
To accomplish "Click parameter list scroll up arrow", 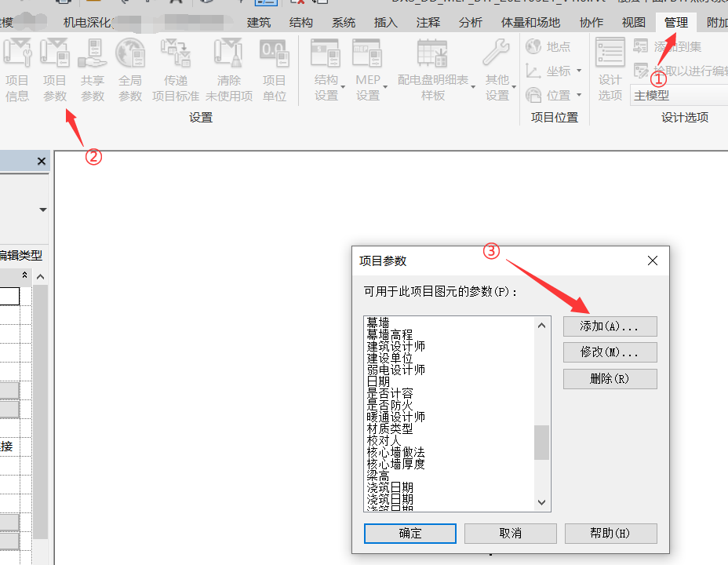I will point(541,326).
